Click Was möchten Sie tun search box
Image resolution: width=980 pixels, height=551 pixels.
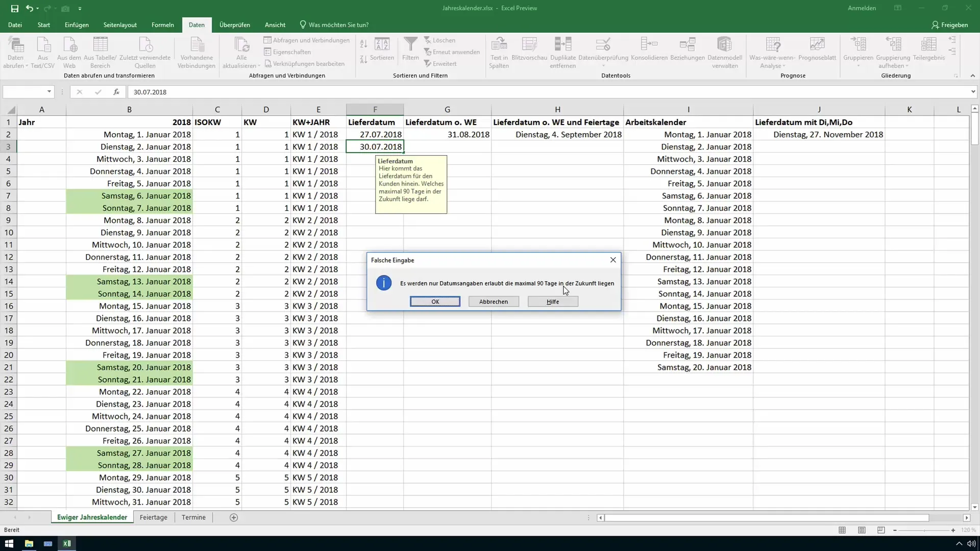[x=334, y=24]
